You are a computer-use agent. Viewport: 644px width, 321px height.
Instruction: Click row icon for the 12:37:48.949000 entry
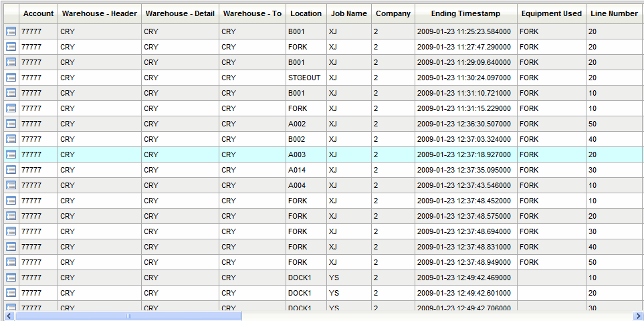tap(11, 262)
